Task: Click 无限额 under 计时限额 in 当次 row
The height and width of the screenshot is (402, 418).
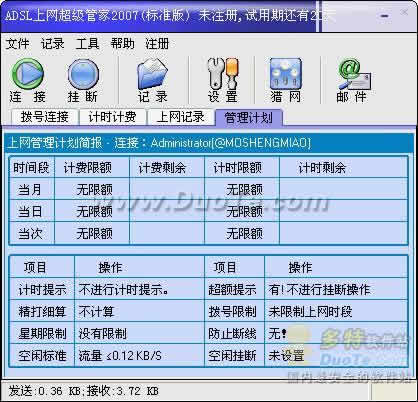Action: [x=245, y=234]
